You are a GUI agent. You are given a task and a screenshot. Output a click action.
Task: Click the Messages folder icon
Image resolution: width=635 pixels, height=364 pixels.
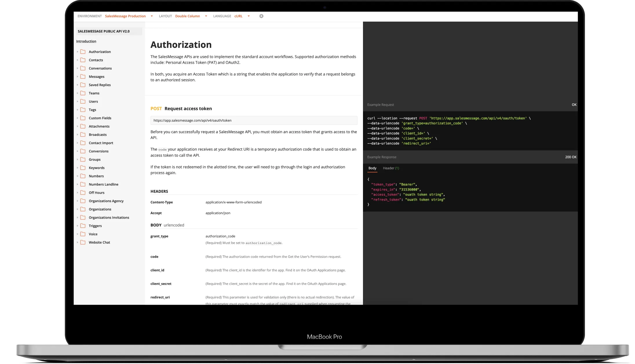(x=83, y=77)
